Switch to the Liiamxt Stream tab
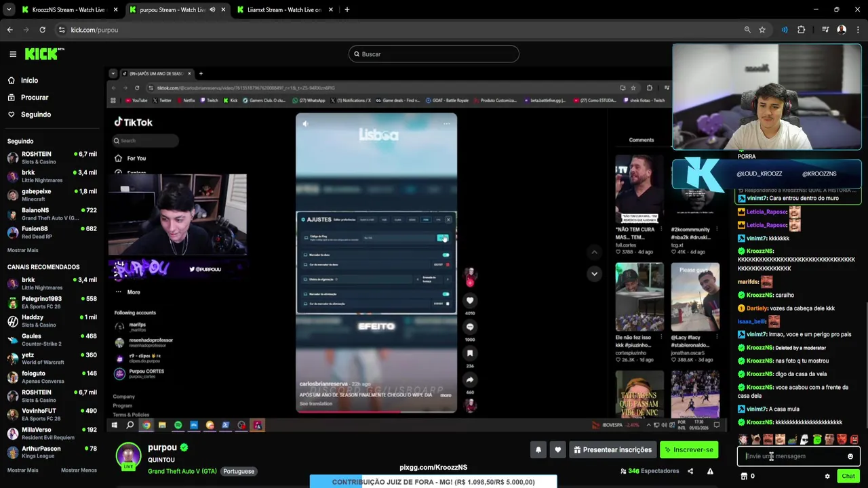 284,10
